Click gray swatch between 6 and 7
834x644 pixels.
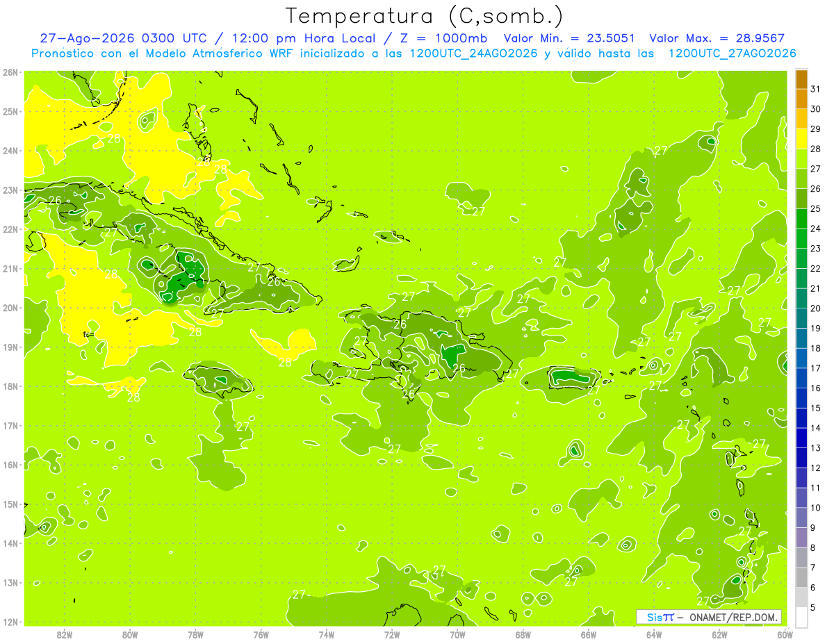tap(801, 577)
